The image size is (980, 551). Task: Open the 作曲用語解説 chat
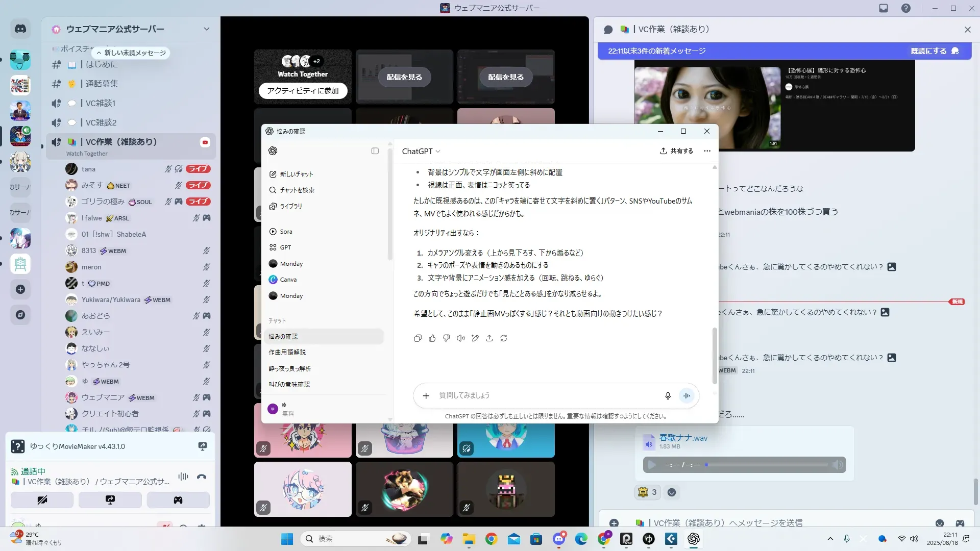click(x=287, y=353)
